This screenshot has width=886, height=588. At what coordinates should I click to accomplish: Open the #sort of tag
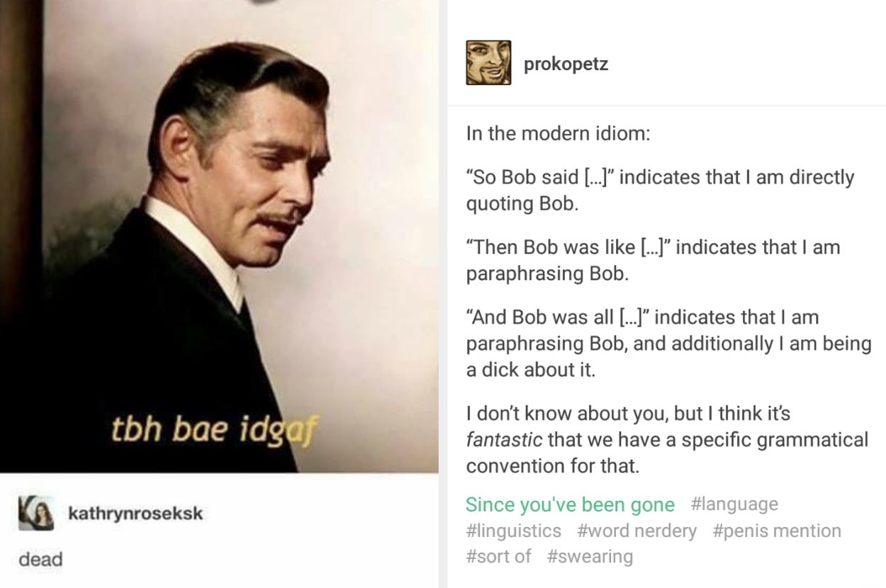tap(498, 556)
